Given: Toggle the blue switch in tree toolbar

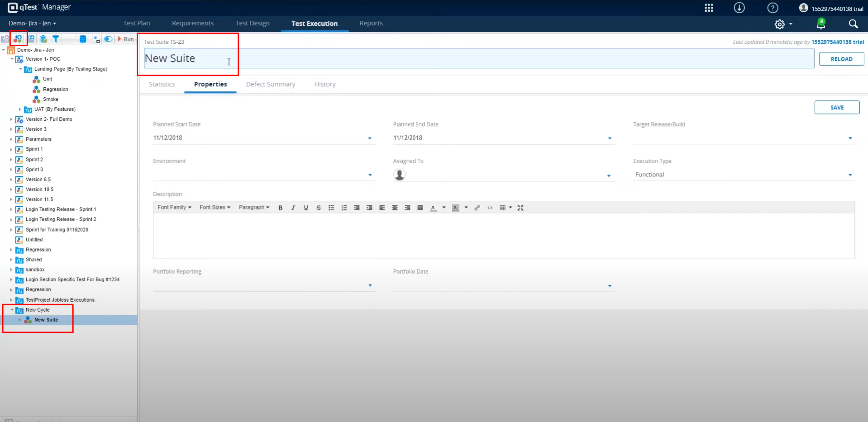Looking at the screenshot, I should [x=108, y=39].
